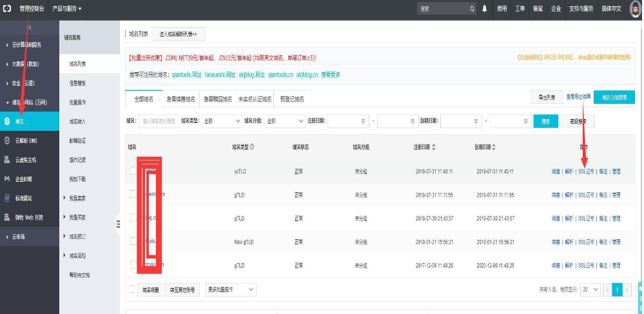The height and width of the screenshot is (314, 644).
Task: Sort by 到期日期 using sort arrows
Action: coord(494,147)
